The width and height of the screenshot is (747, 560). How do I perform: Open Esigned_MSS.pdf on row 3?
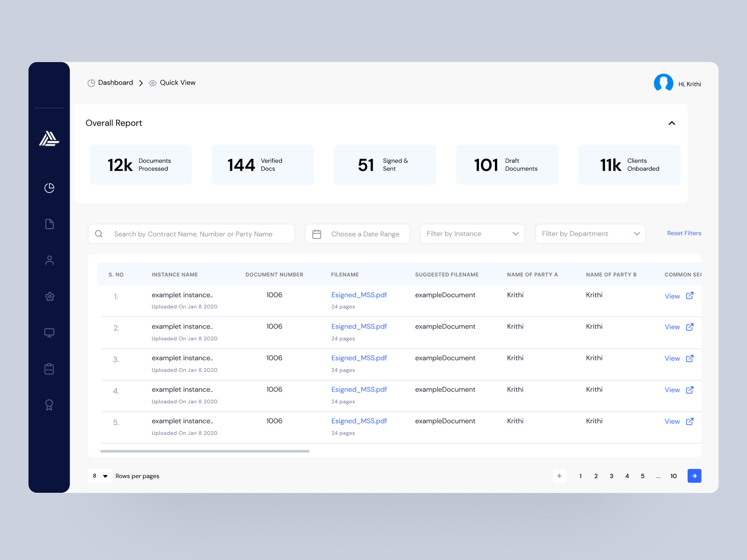tap(359, 358)
